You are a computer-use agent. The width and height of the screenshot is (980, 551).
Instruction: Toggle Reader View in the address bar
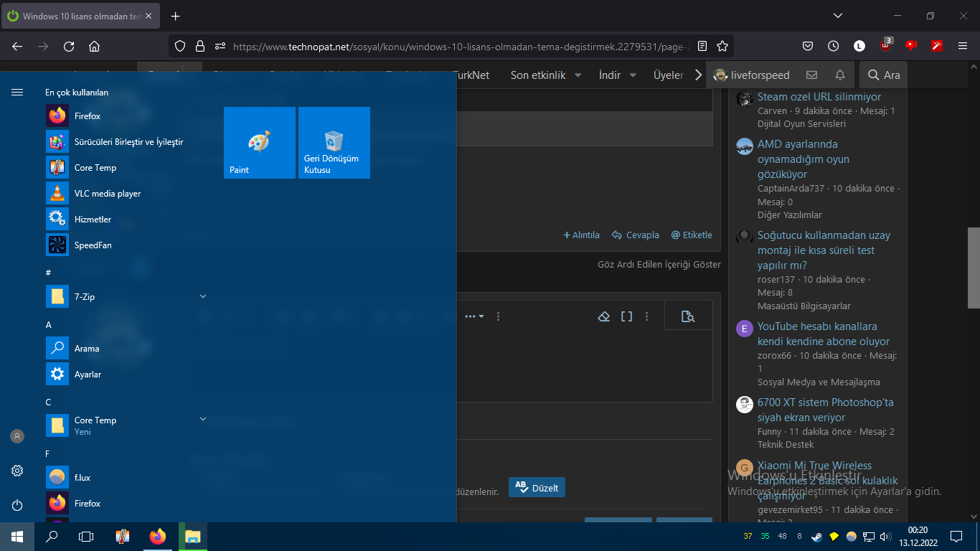point(702,46)
